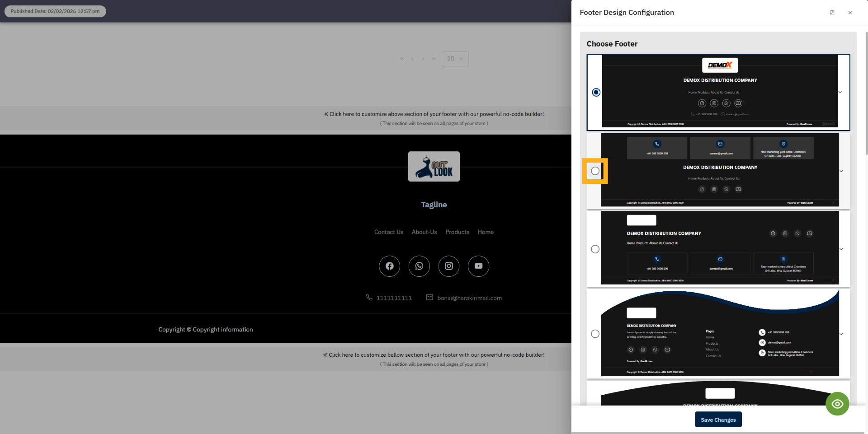Image resolution: width=868 pixels, height=434 pixels.
Task: Click the last-page double-arrow pagination icon
Action: tap(434, 58)
